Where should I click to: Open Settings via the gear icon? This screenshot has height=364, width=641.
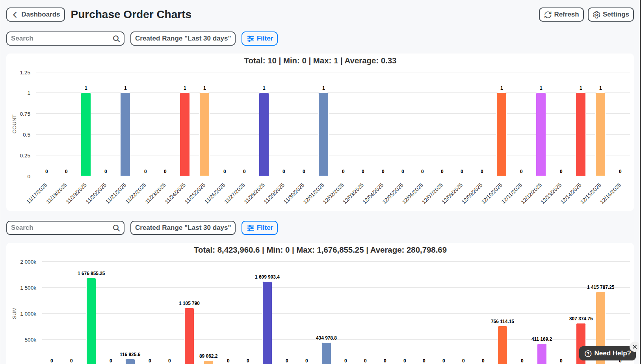596,15
